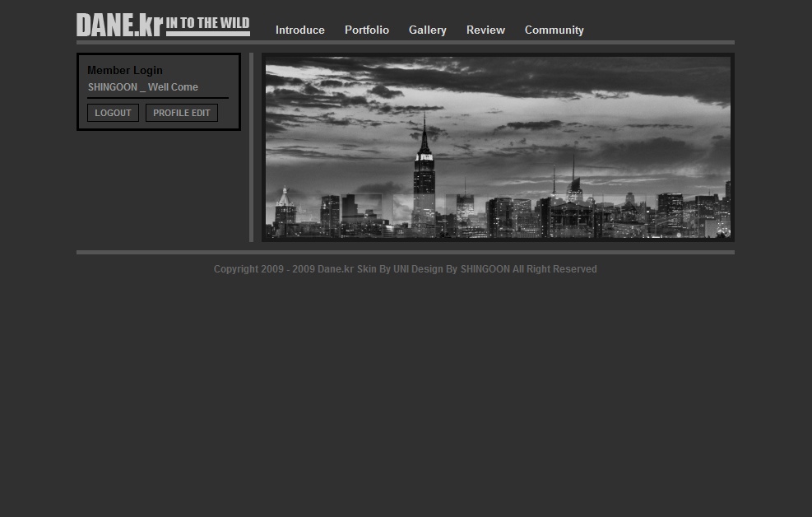Open the Gallery page
This screenshot has width=812, height=517.
pos(427,30)
